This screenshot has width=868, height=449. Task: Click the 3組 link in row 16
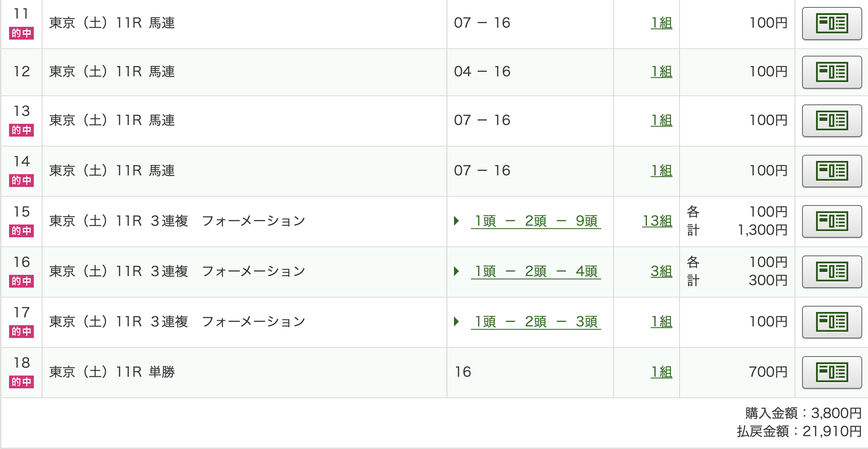[661, 271]
